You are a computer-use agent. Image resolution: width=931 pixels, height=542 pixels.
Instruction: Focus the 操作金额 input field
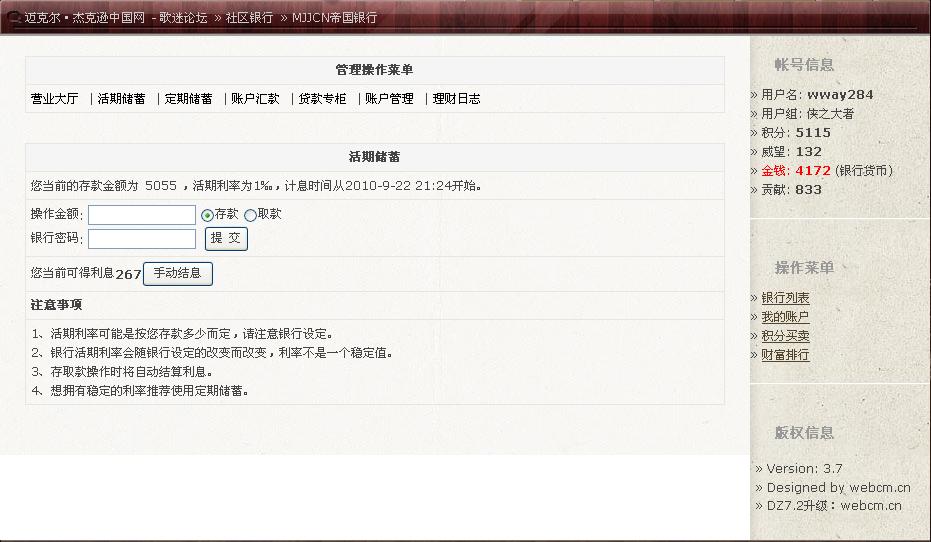click(142, 215)
